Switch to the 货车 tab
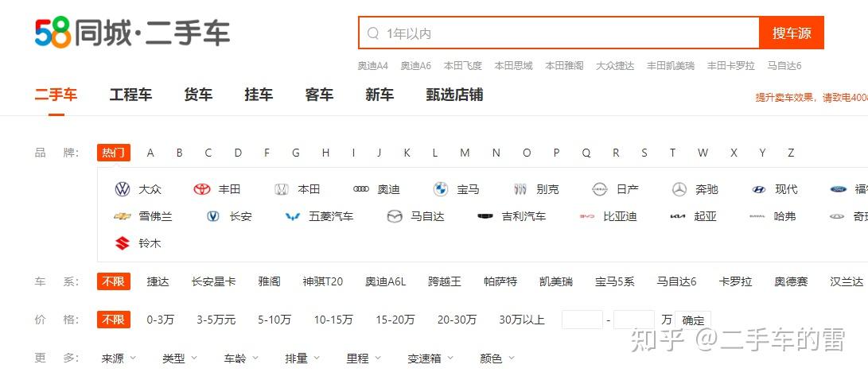Screen dimensions: 868x376 (198, 95)
